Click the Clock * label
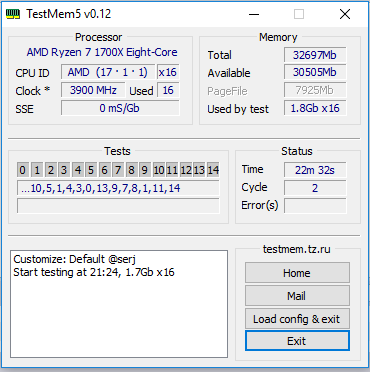370x372 pixels. pos(33,91)
